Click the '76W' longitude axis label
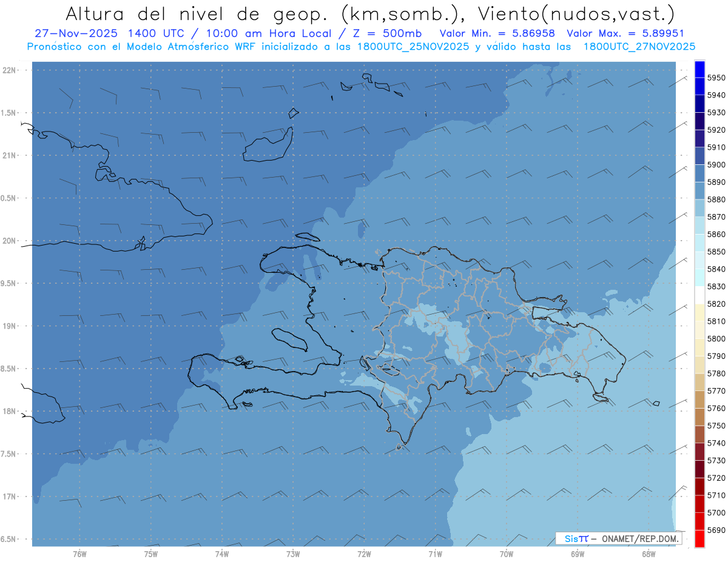The width and height of the screenshot is (728, 562). [x=79, y=554]
